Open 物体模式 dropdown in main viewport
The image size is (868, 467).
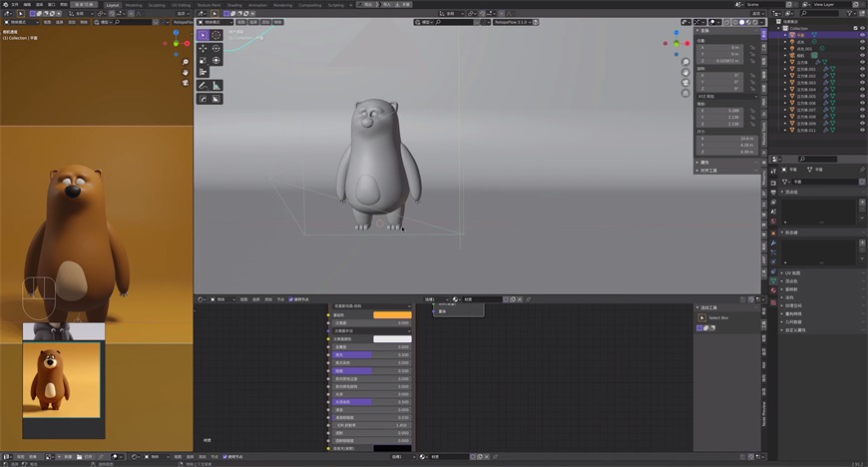(x=216, y=22)
